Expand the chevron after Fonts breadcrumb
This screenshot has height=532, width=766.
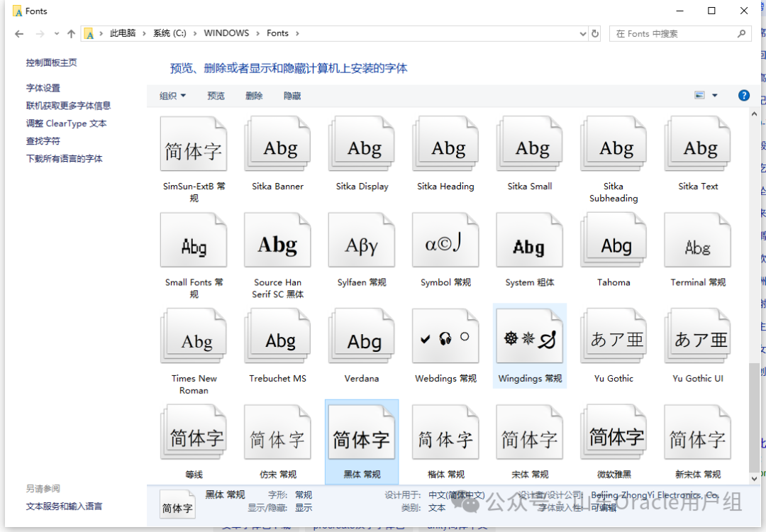[x=297, y=33]
